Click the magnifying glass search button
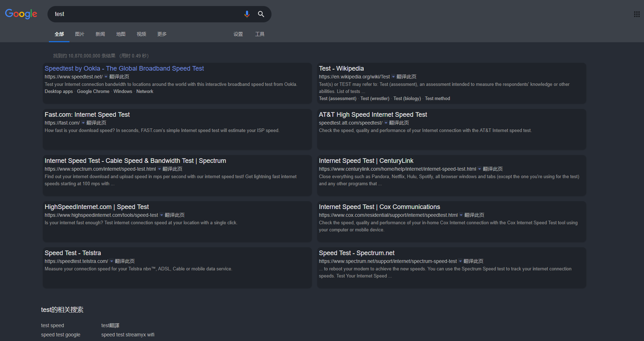 click(x=261, y=14)
